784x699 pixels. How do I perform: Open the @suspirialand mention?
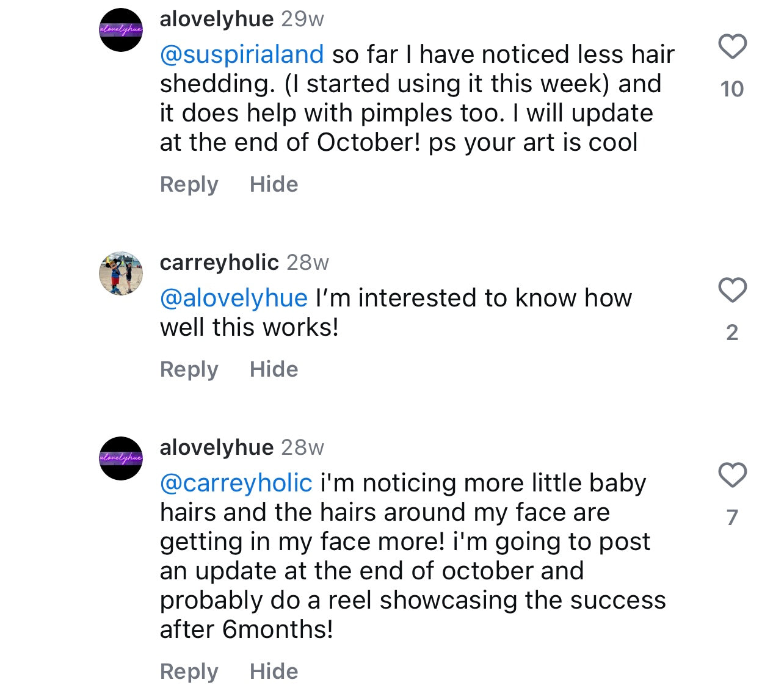click(x=241, y=55)
